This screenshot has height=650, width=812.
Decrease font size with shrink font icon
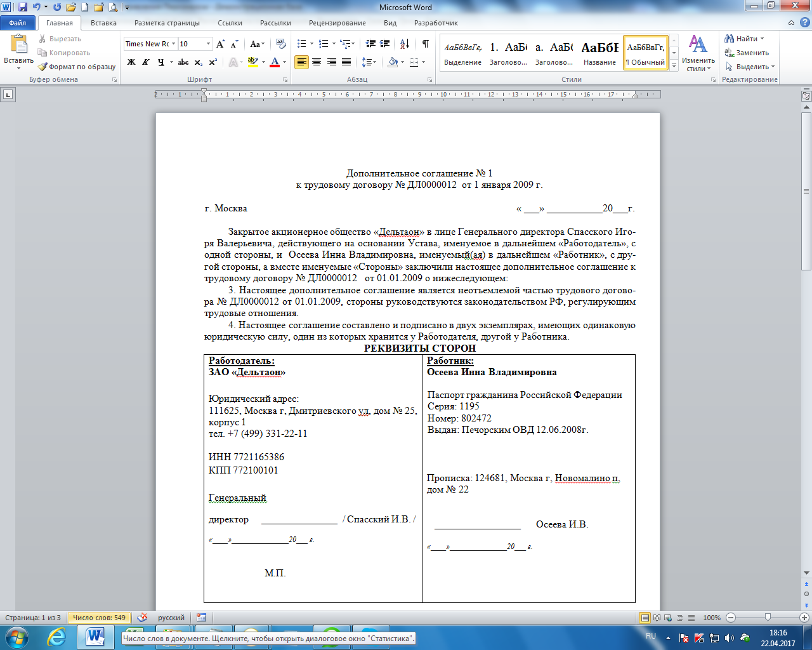tap(234, 44)
